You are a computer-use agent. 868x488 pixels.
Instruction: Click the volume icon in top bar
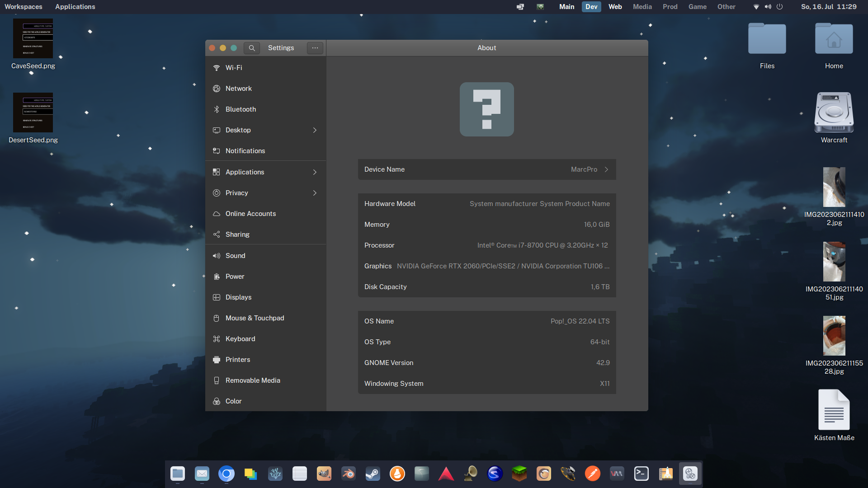(768, 7)
